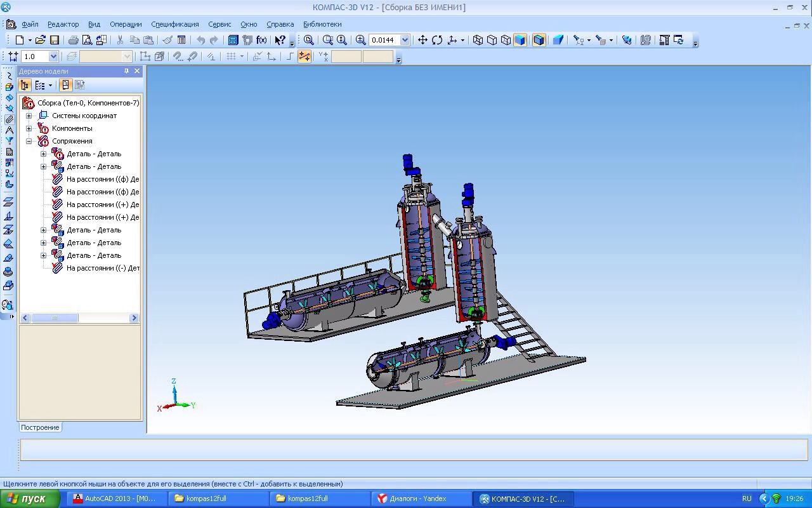
Task: Open the grid settings dropdown arrow
Action: point(242,57)
